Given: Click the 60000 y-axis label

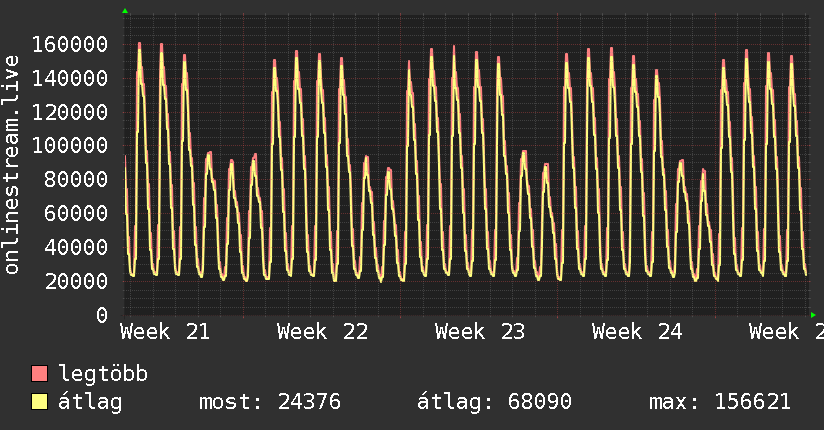Looking at the screenshot, I should point(76,213).
